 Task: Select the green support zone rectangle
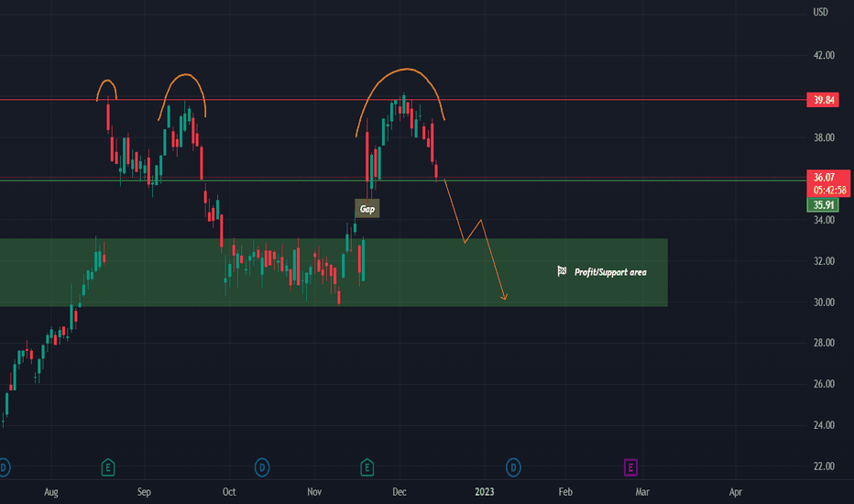pos(334,272)
